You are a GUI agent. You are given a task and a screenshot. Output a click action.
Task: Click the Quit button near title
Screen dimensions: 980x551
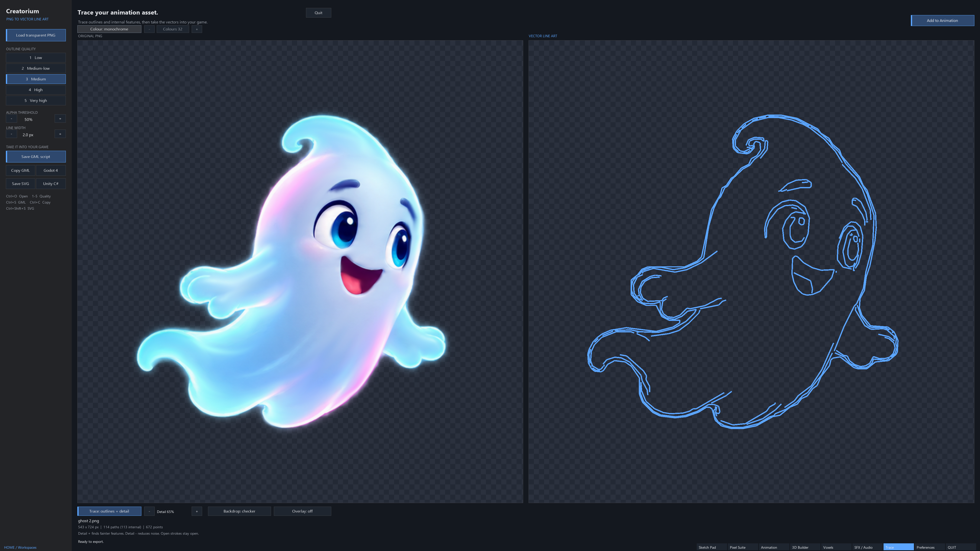tap(318, 13)
